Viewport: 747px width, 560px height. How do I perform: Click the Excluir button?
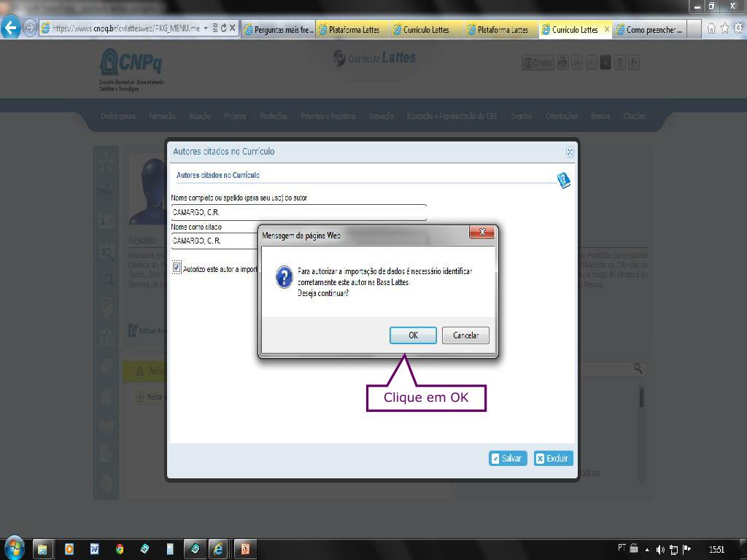point(553,458)
